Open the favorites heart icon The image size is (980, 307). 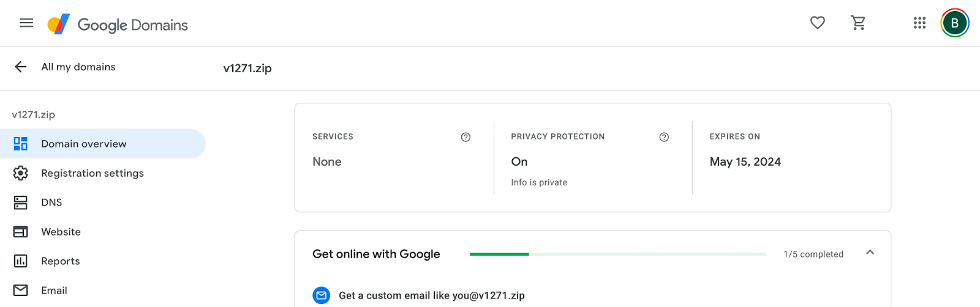pyautogui.click(x=817, y=23)
